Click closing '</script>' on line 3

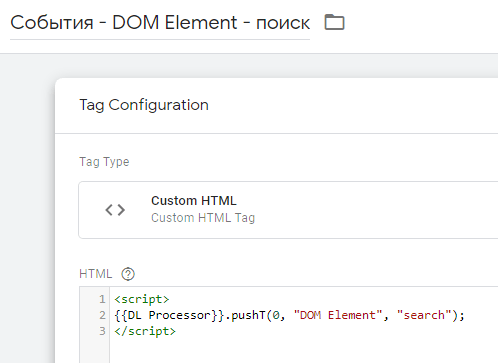click(x=145, y=331)
